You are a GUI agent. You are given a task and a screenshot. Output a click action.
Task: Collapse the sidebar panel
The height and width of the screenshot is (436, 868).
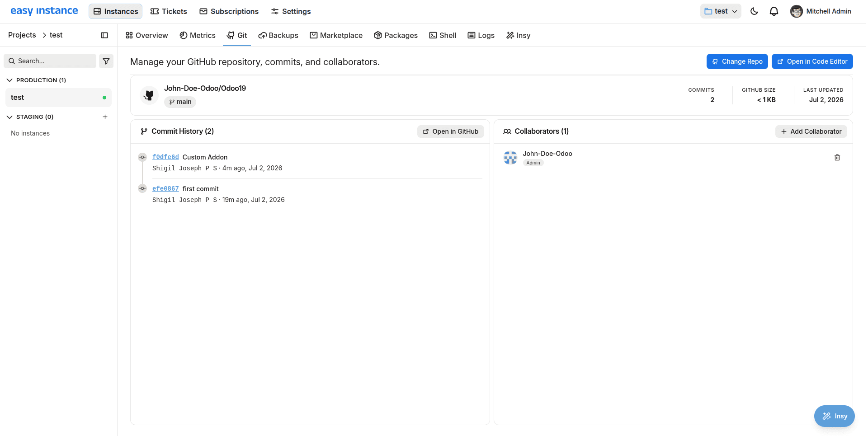[104, 35]
